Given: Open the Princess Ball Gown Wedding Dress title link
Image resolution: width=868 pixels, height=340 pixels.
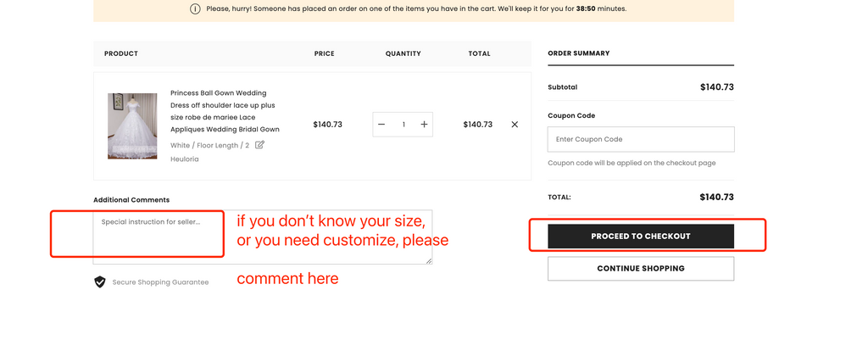Looking at the screenshot, I should [x=224, y=111].
